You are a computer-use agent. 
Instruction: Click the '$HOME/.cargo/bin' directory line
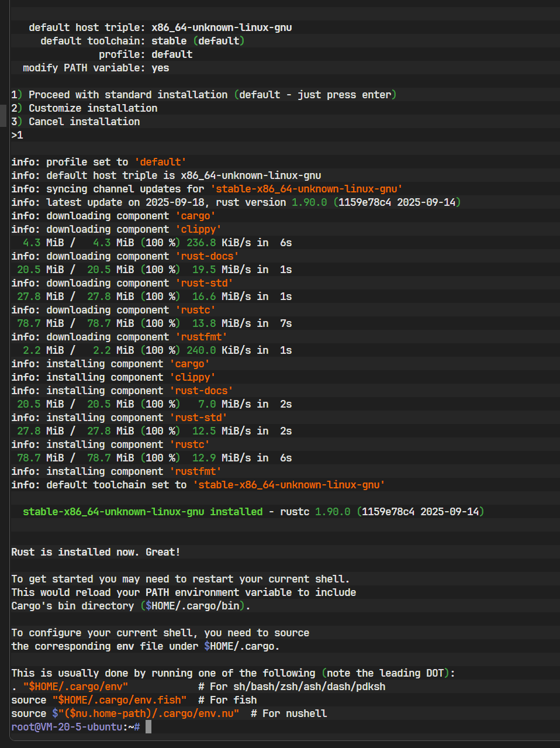point(131,606)
